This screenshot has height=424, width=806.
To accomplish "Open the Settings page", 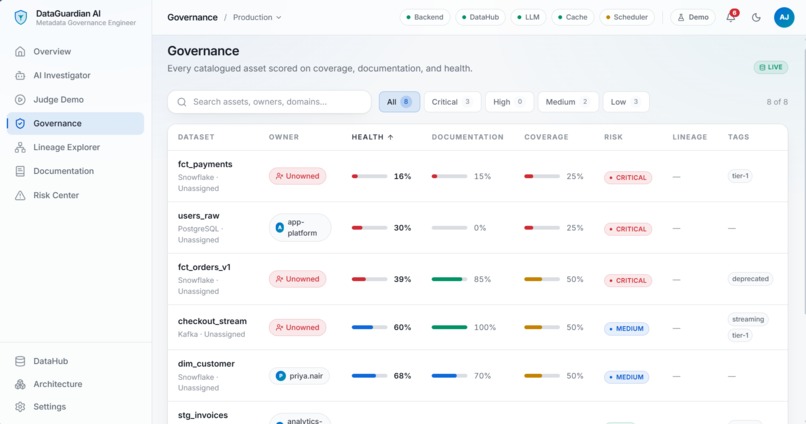I will [75, 407].
